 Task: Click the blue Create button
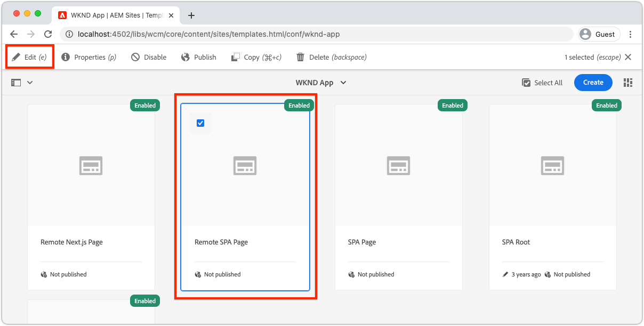[593, 83]
